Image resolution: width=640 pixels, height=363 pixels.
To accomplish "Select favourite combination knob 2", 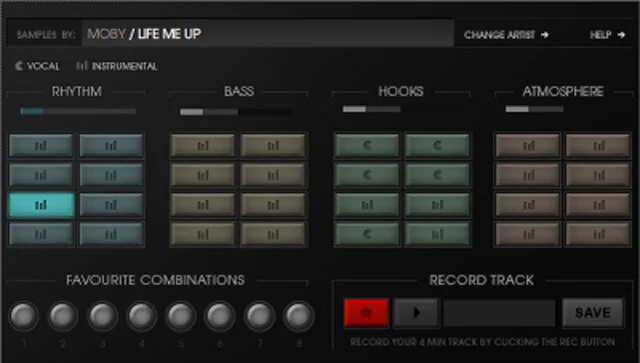I will [x=63, y=316].
